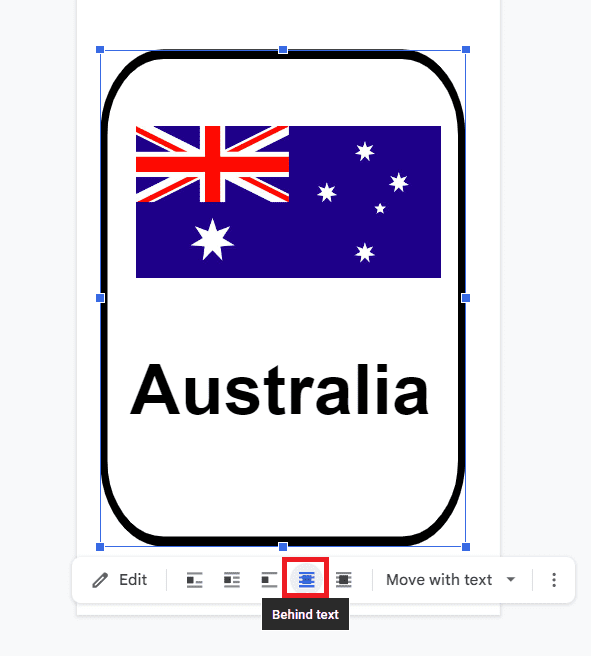Click the bottom-center resize handle
The width and height of the screenshot is (591, 656).
pos(283,547)
